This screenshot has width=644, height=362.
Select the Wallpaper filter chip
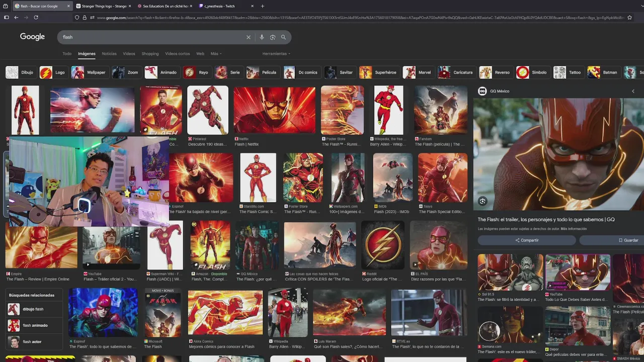click(89, 72)
